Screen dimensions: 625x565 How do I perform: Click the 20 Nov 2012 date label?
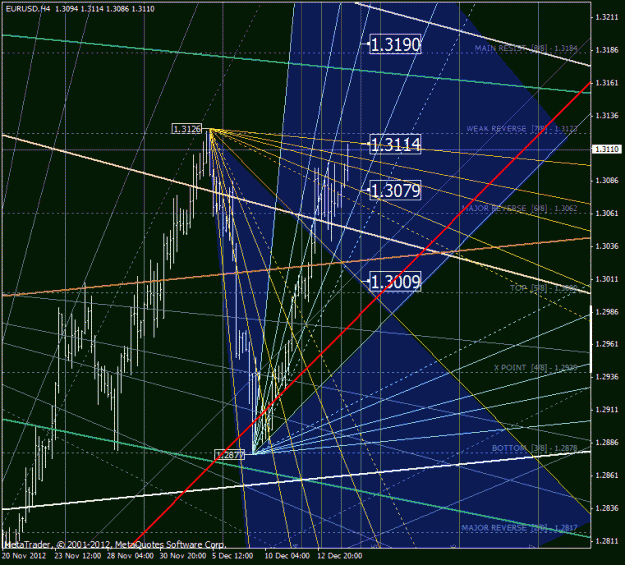coord(24,556)
